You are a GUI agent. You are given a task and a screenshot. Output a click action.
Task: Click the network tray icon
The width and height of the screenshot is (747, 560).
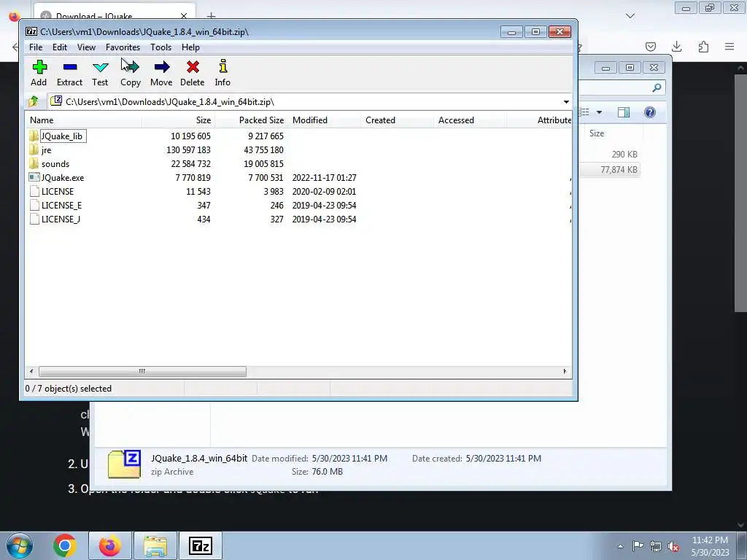point(656,546)
